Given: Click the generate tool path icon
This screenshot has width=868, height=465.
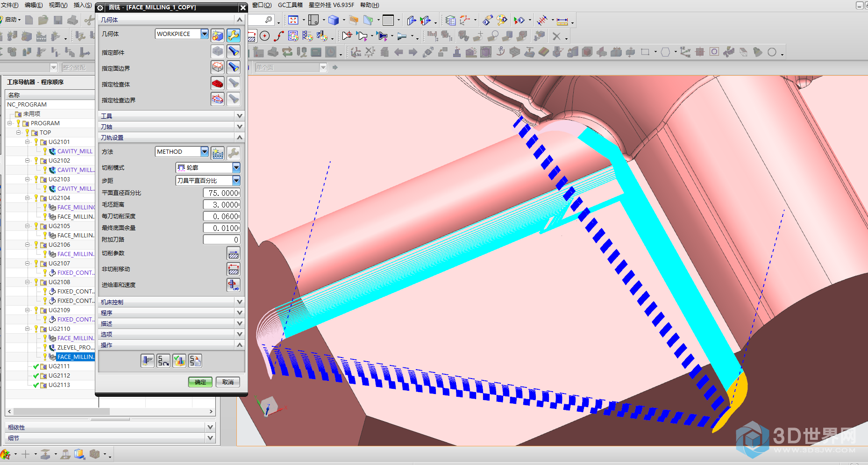Looking at the screenshot, I should click(x=148, y=360).
